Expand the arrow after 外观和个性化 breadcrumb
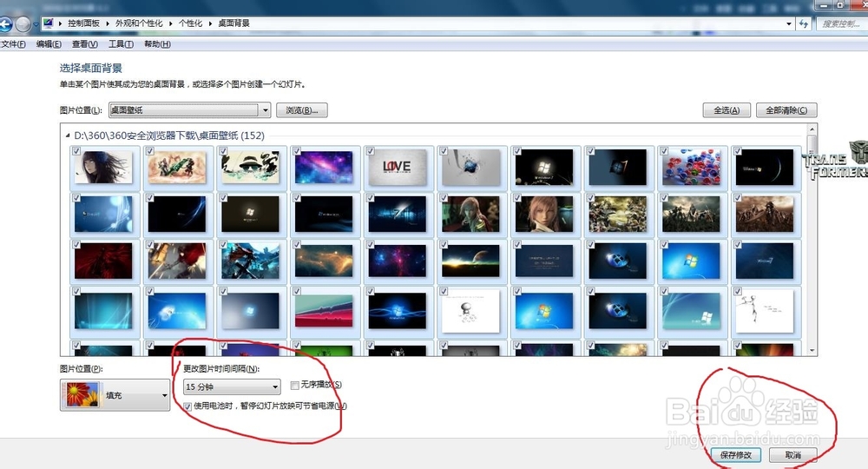Viewport: 868px width, 469px height. point(171,23)
